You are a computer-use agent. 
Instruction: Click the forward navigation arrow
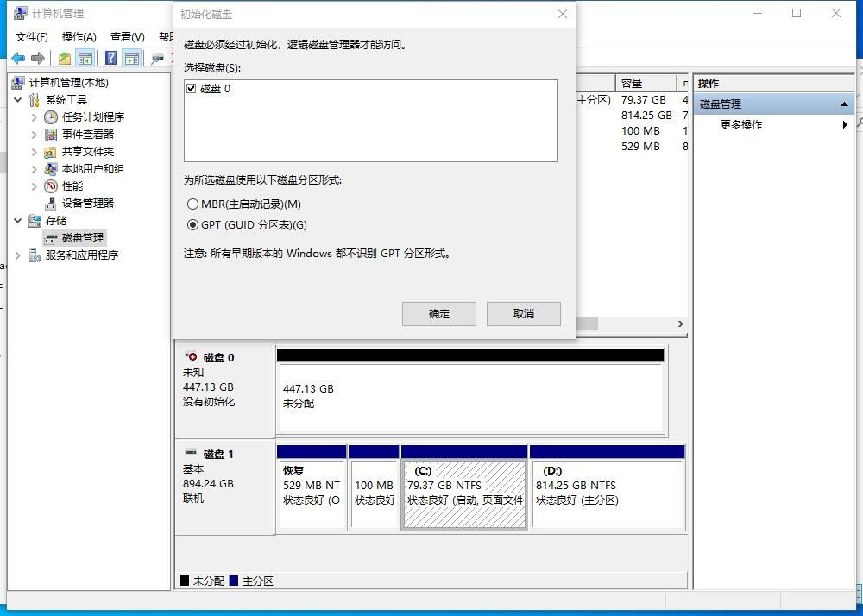point(39,57)
